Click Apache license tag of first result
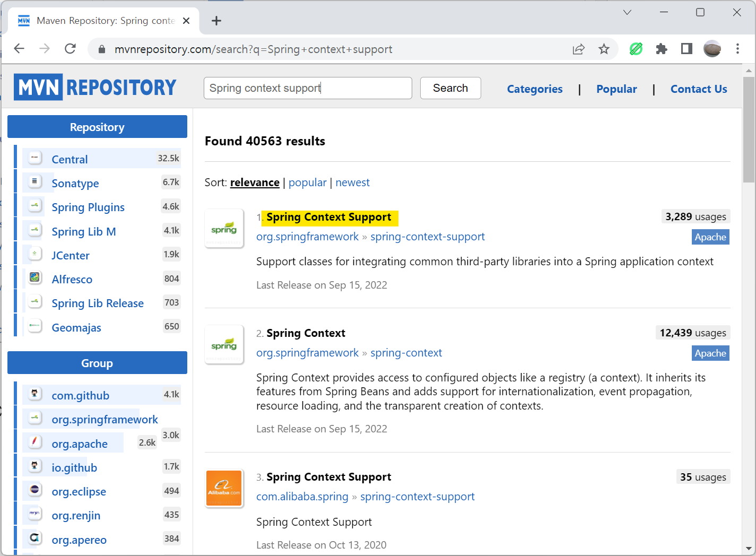The width and height of the screenshot is (756, 556). [710, 237]
